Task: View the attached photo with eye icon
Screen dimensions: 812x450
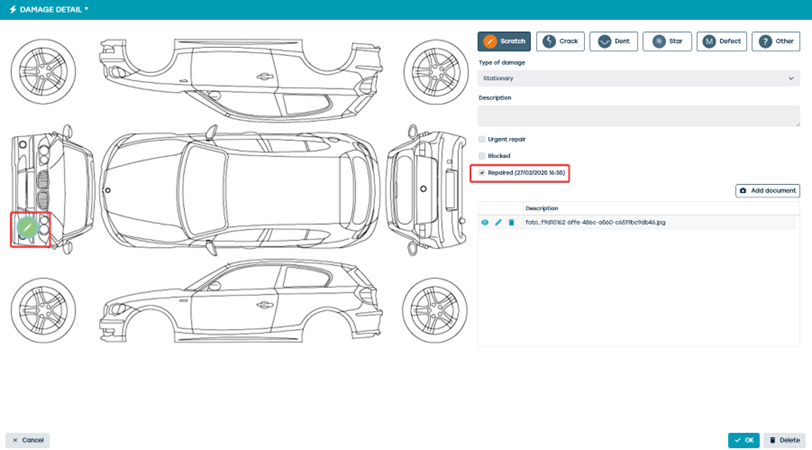Action: pos(485,223)
